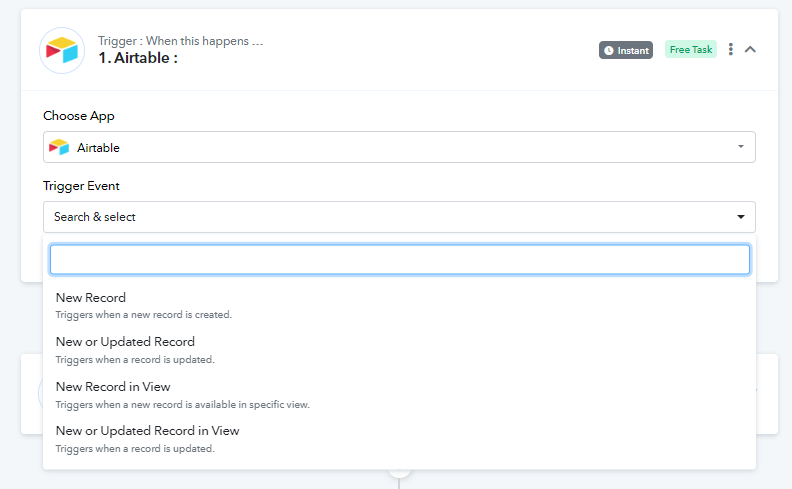Click the Trigger Event label

81,186
